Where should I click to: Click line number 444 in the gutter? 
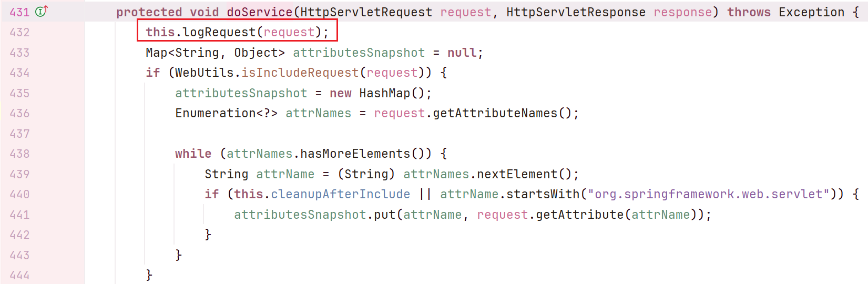(19, 275)
